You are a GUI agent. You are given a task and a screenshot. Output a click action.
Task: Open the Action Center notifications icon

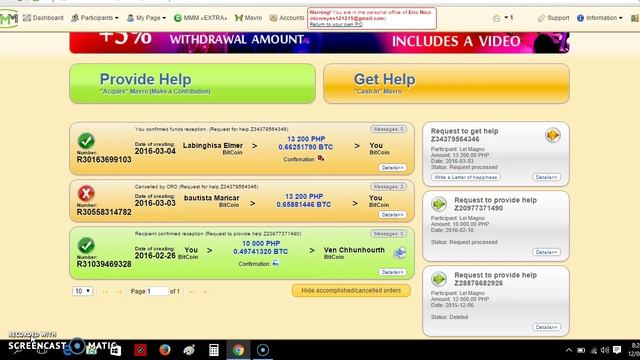point(617,350)
